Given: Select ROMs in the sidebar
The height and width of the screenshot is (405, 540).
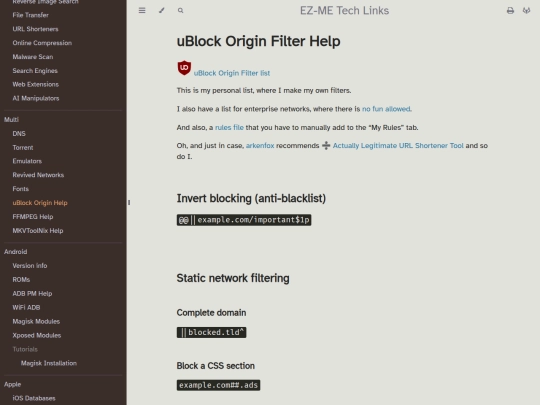Looking at the screenshot, I should tap(21, 280).
